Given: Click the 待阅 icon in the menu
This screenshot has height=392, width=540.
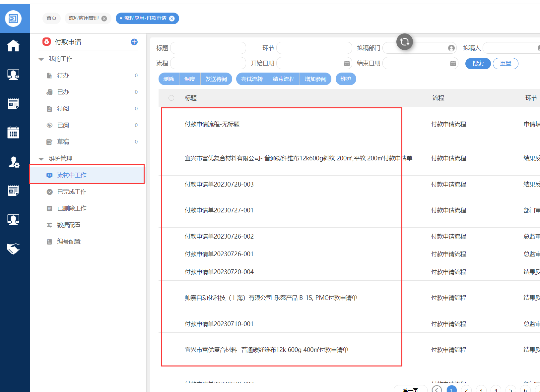Looking at the screenshot, I should click(49, 109).
